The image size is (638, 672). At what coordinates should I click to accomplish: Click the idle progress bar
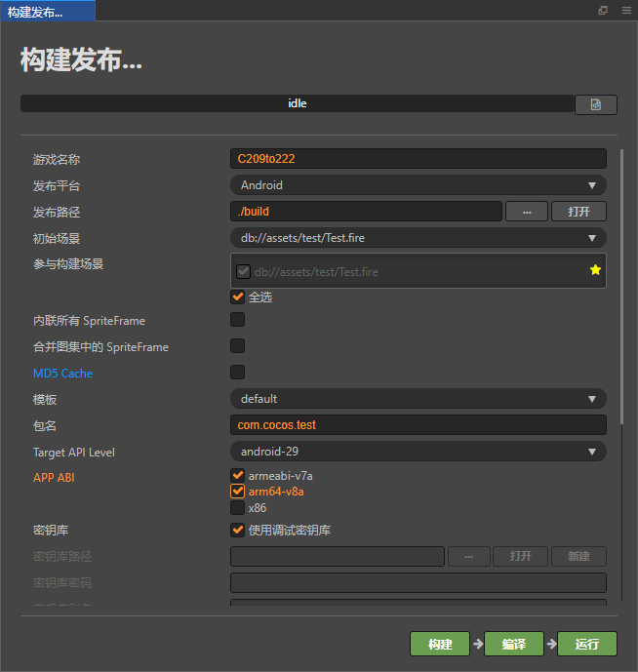(298, 103)
